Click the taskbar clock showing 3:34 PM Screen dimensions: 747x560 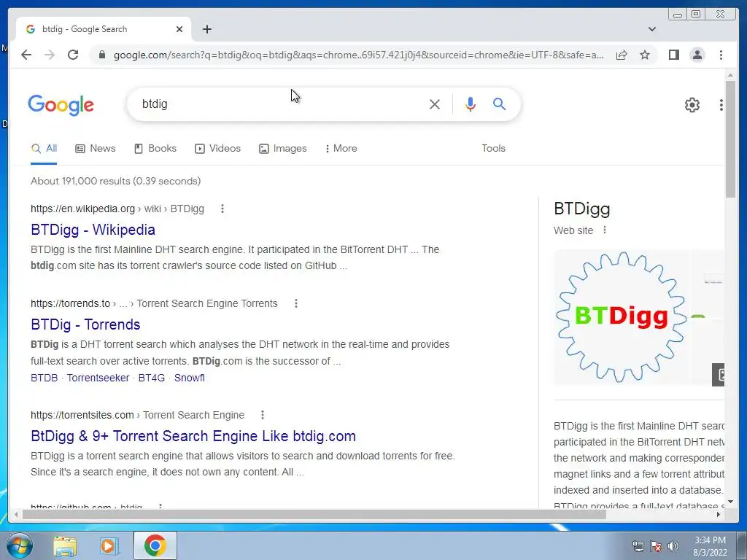point(710,546)
